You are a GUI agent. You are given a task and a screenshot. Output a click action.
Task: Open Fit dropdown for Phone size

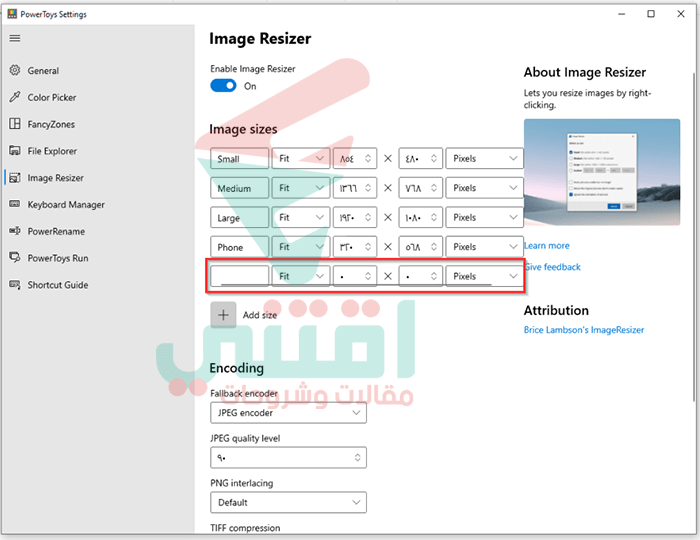pyautogui.click(x=301, y=247)
